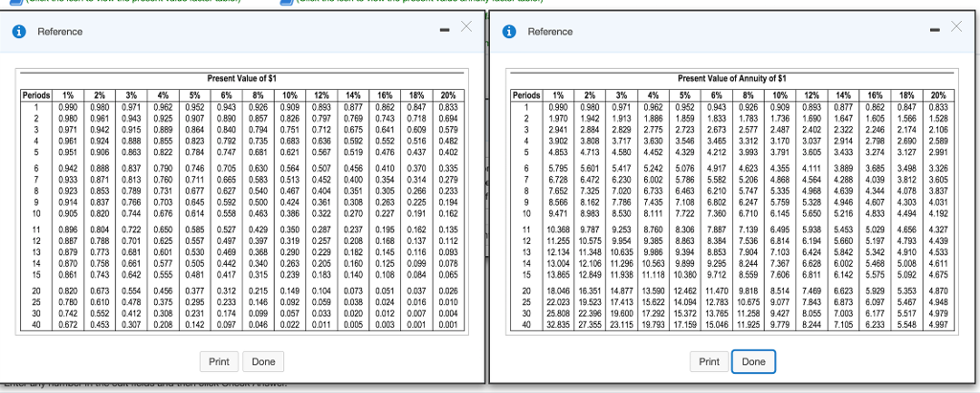
Task: Click the Reference heading of the left dialog
Action: tap(59, 32)
